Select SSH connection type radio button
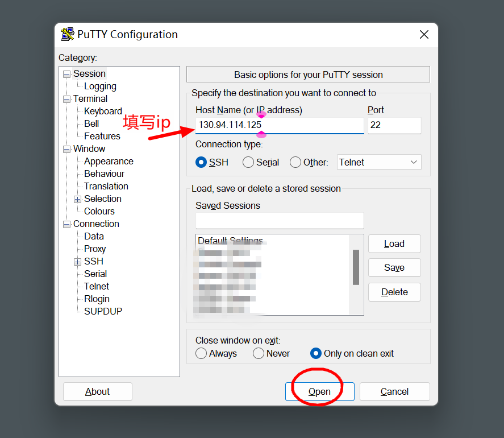The width and height of the screenshot is (504, 438). click(x=201, y=162)
